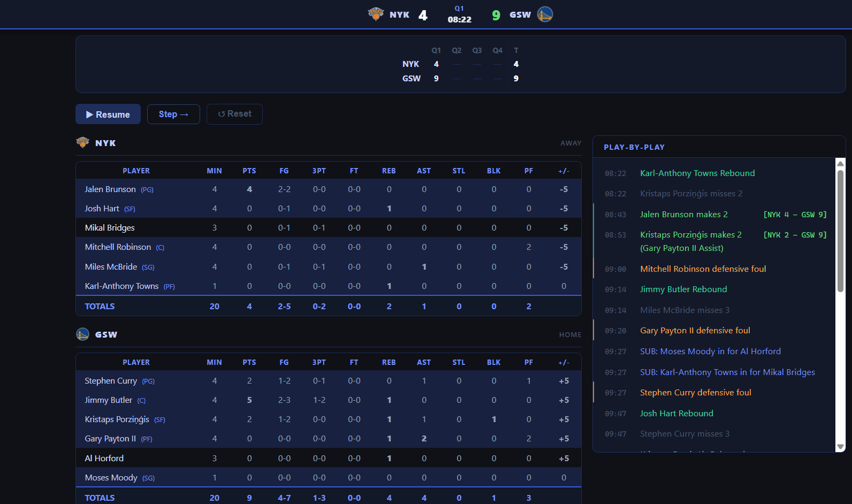Select Mikal Bridges in the NYK table
Viewport: 852px width, 504px height.
pos(110,227)
